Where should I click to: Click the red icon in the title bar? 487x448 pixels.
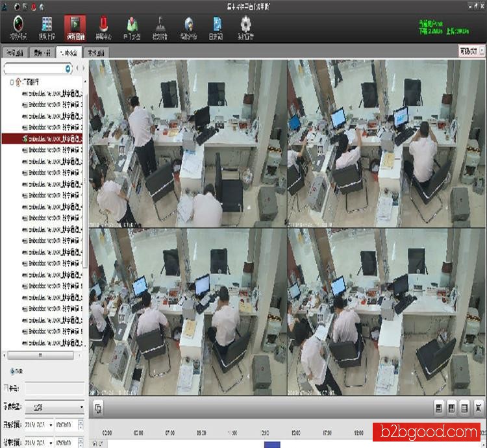coord(33,6)
